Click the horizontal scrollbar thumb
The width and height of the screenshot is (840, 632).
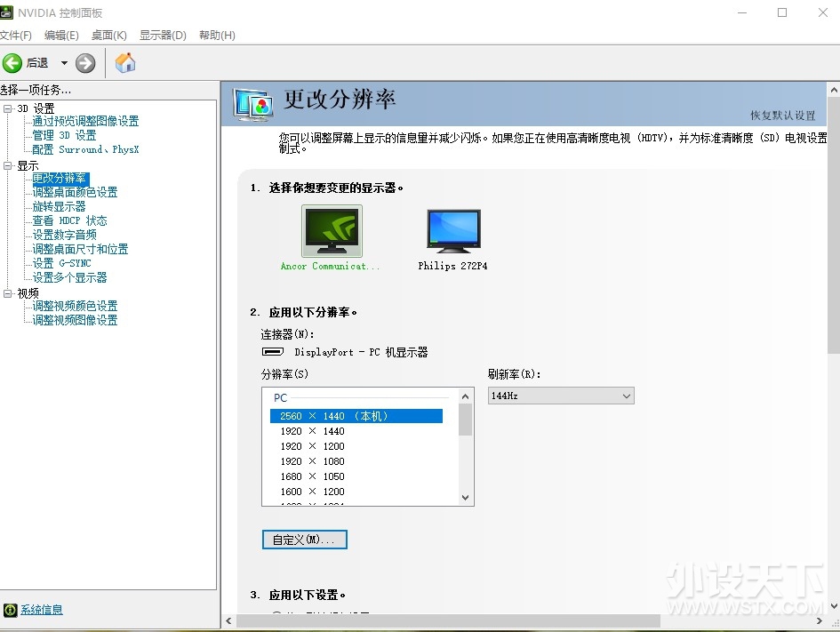(448, 621)
